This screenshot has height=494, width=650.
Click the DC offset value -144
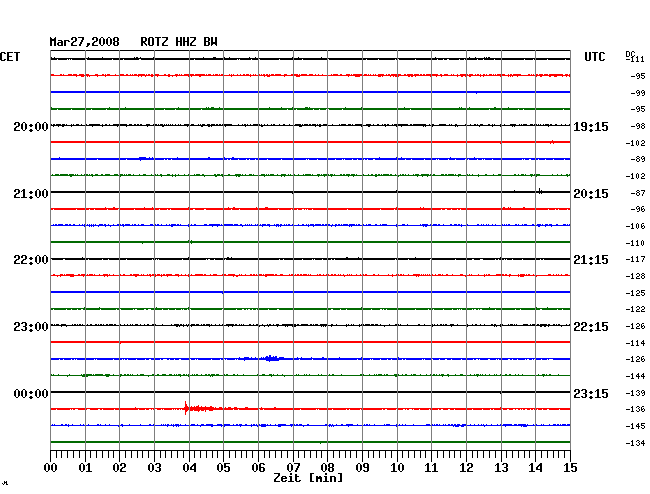pos(635,376)
